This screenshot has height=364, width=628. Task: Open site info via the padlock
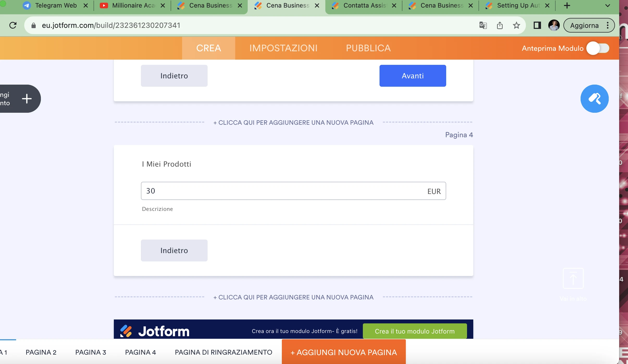[x=33, y=25]
